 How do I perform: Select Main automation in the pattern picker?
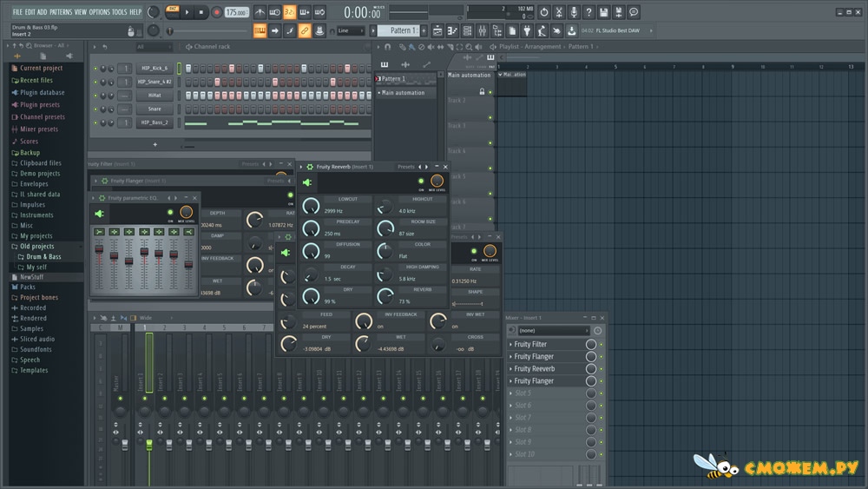[x=403, y=93]
